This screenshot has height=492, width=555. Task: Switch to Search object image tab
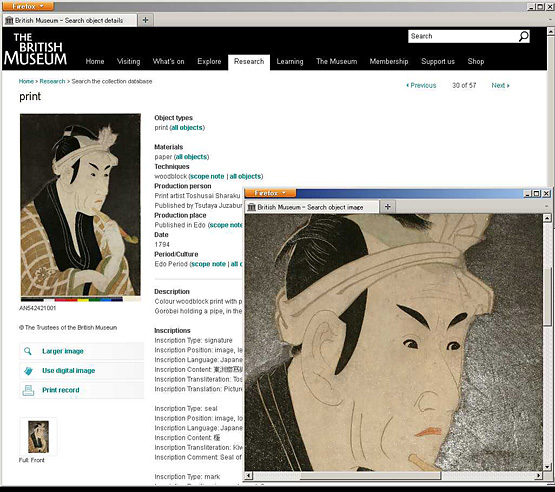(x=311, y=207)
